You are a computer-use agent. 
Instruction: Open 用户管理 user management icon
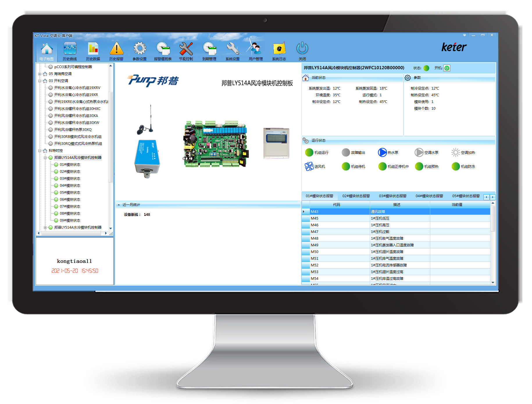255,49
